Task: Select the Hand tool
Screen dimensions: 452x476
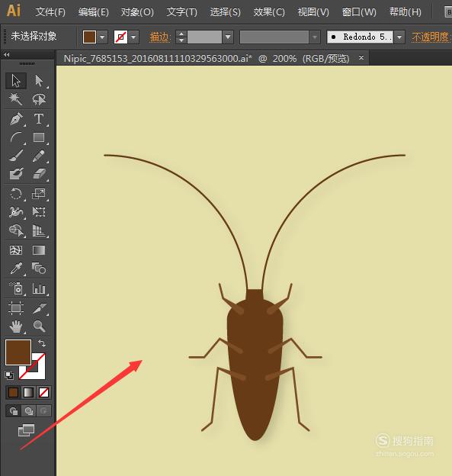Action: click(16, 326)
